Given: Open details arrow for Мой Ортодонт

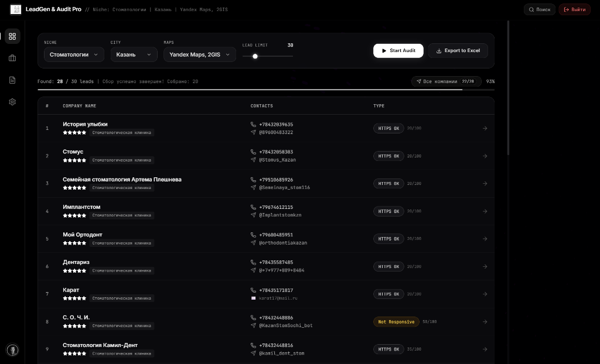Looking at the screenshot, I should tap(485, 239).
